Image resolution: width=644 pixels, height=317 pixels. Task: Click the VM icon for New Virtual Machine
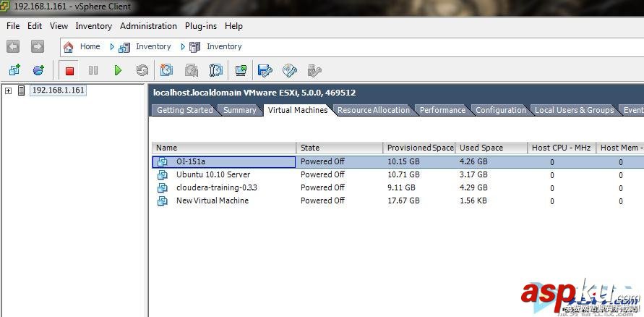pyautogui.click(x=163, y=200)
